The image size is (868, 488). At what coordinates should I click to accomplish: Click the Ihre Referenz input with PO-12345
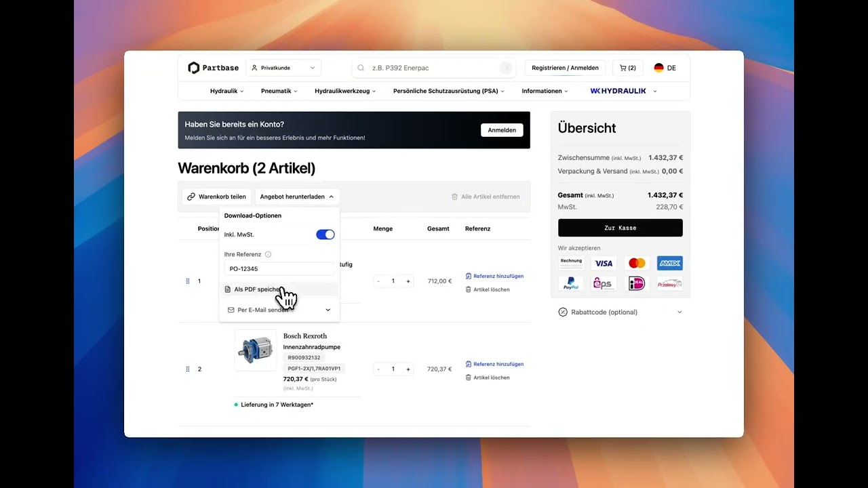(x=279, y=268)
